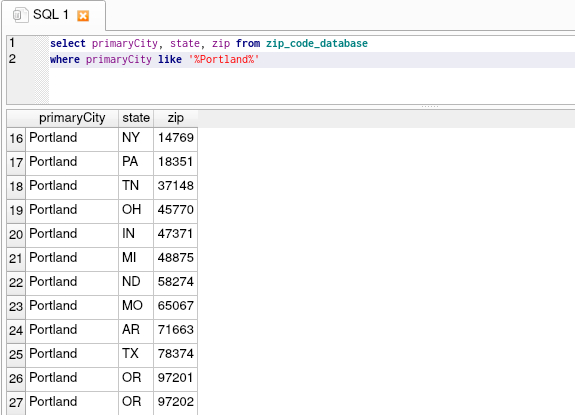
Task: Click state cell TX
Action: 136,354
